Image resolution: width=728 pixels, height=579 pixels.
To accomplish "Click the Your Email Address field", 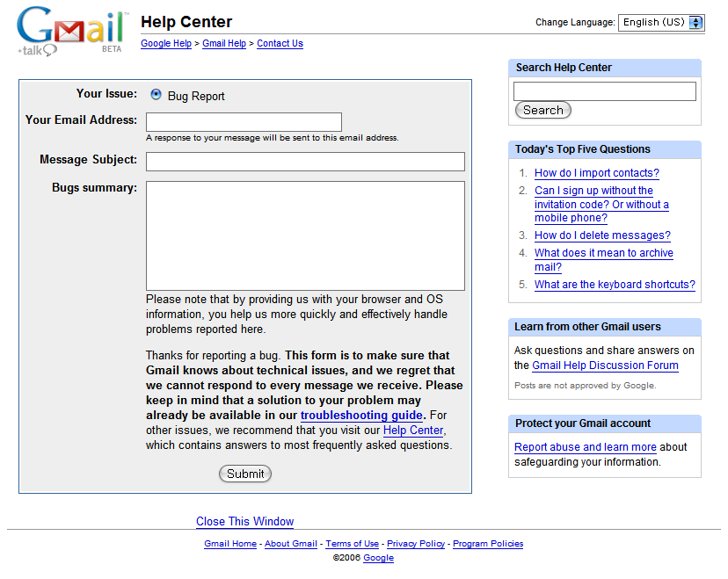I will [x=244, y=122].
